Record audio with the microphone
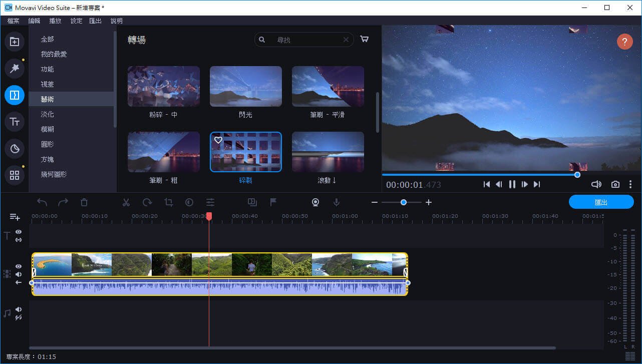The width and height of the screenshot is (642, 364). pos(337,202)
